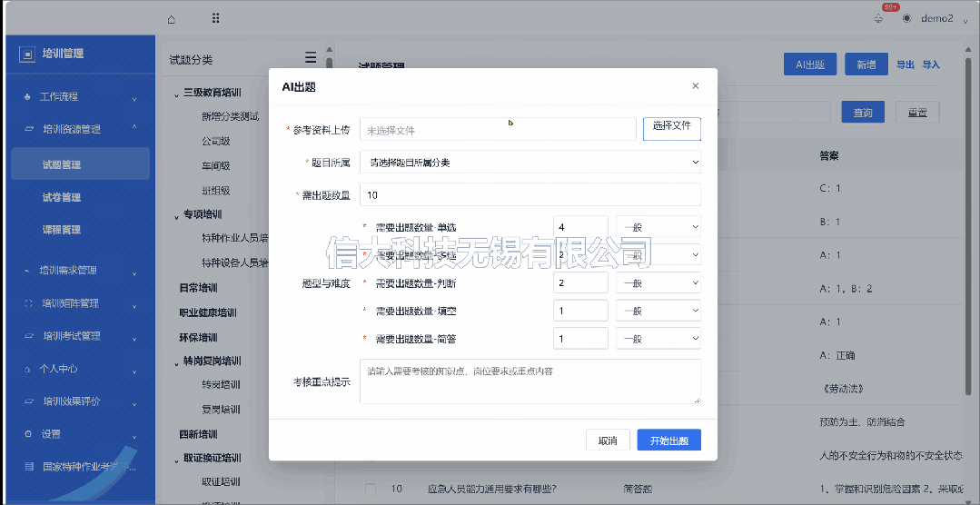Viewport: 980px width, 505px height.
Task: Click the 导出 link
Action: pyautogui.click(x=905, y=64)
